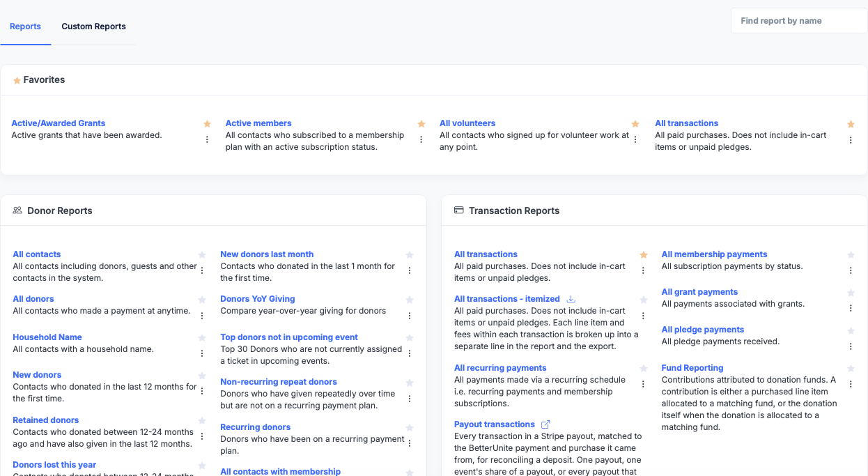Click the star icon for All grant payments
Screen dimensions: 868x476
tap(851, 293)
